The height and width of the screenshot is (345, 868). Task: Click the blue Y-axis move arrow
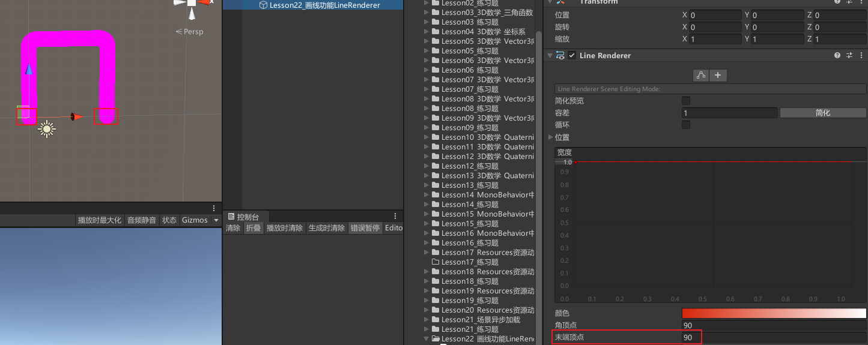pyautogui.click(x=28, y=71)
